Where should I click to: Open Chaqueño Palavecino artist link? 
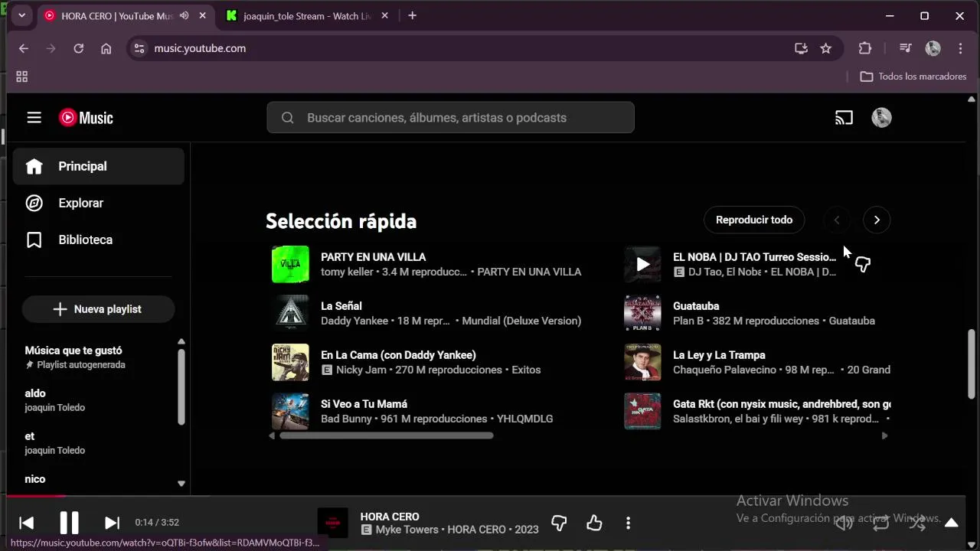point(728,370)
